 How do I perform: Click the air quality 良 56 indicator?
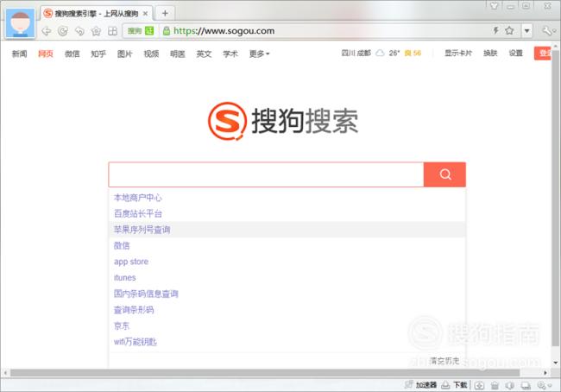click(x=413, y=53)
